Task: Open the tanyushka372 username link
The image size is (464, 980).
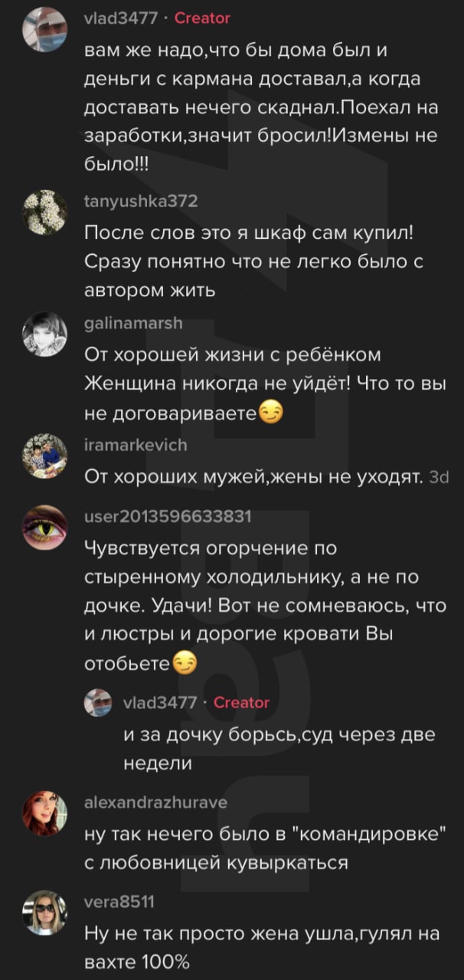Action: coord(141,201)
